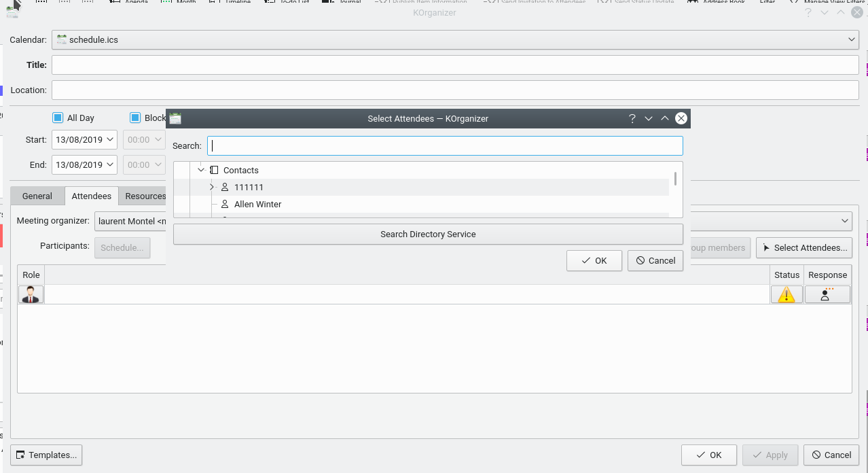Click the Select Attendees... button
Screen dimensions: 868x473
pyautogui.click(x=804, y=248)
